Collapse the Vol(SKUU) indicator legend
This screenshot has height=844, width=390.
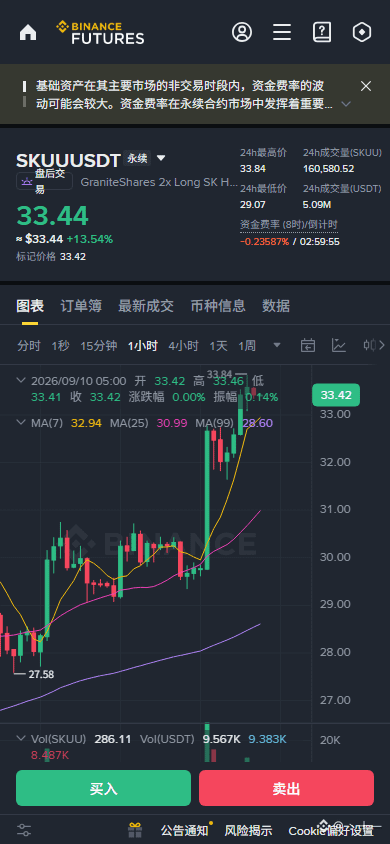coord(21,738)
